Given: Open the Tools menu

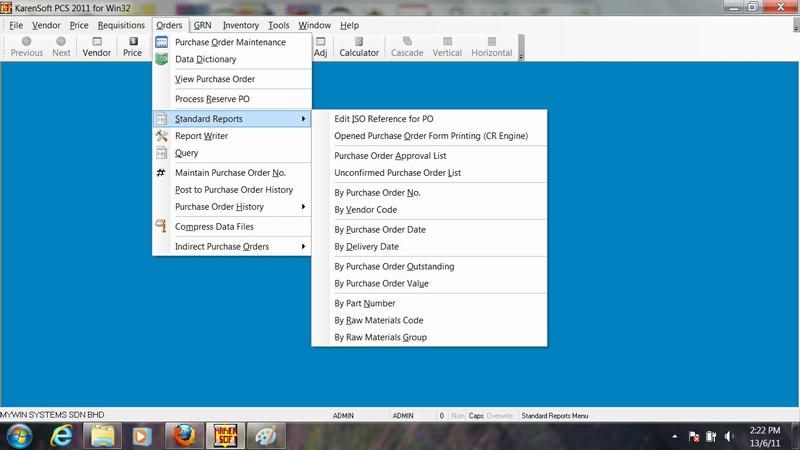Looking at the screenshot, I should click(x=279, y=25).
